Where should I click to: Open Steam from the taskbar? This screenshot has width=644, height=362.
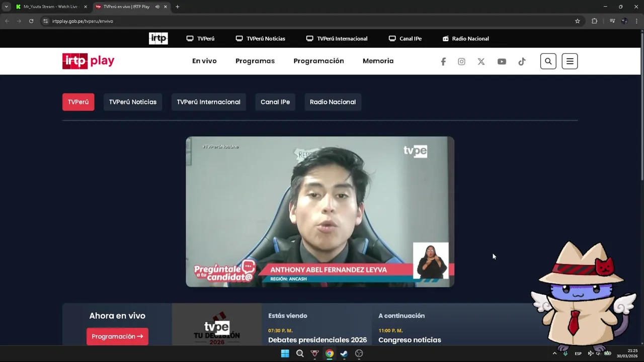[344, 353]
